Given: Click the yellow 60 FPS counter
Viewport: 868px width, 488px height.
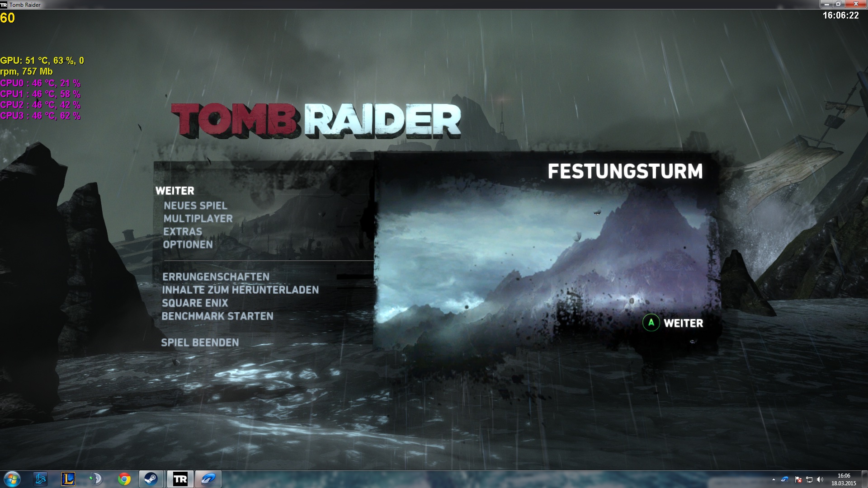Looking at the screenshot, I should pyautogui.click(x=8, y=18).
